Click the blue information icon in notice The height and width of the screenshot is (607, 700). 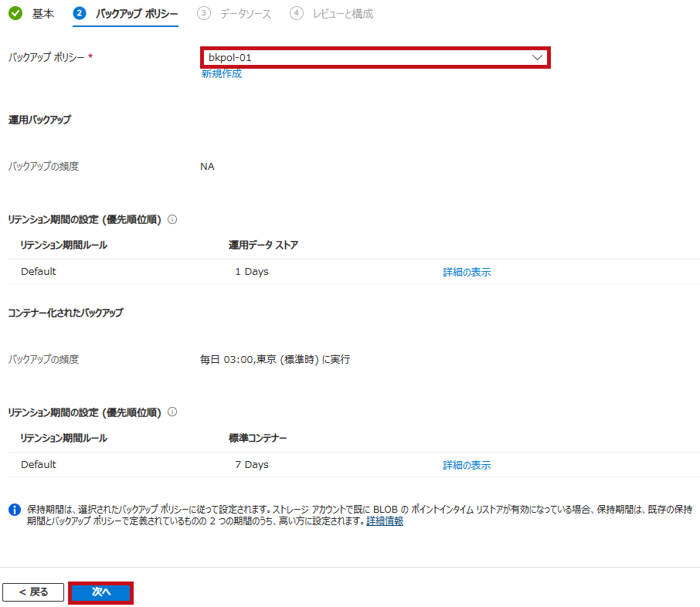15,509
